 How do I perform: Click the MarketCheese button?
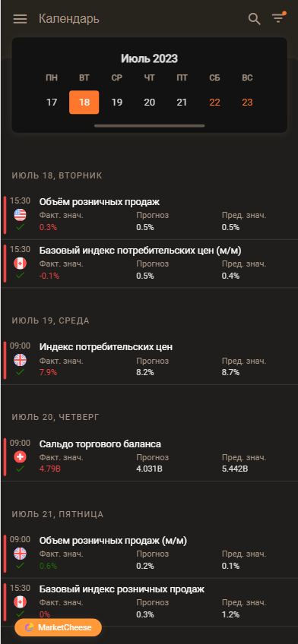click(58, 627)
